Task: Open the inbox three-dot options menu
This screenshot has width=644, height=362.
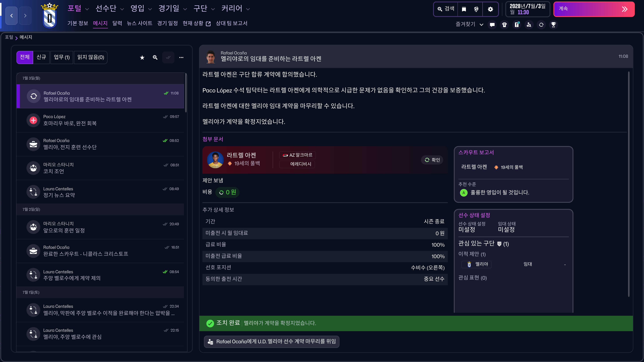Action: pyautogui.click(x=181, y=57)
